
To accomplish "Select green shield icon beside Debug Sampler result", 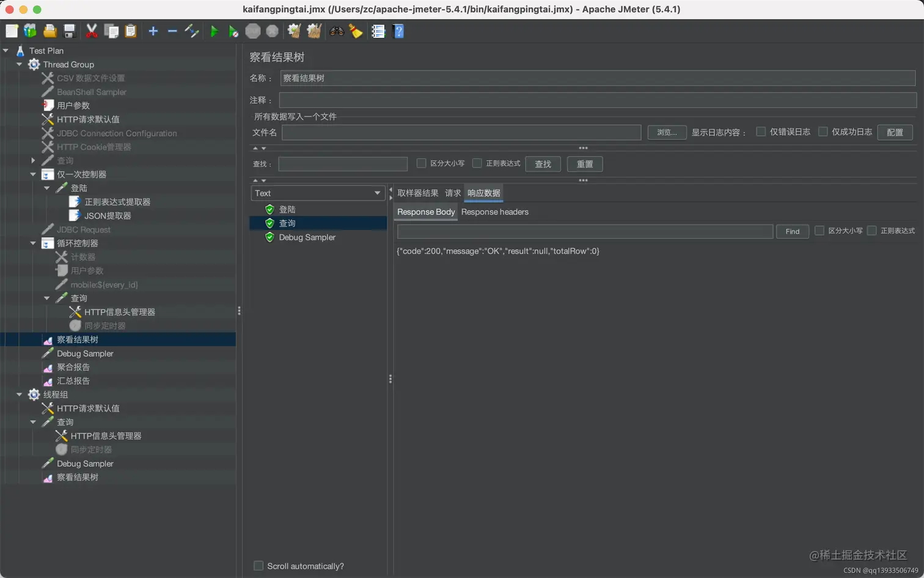I will (269, 237).
